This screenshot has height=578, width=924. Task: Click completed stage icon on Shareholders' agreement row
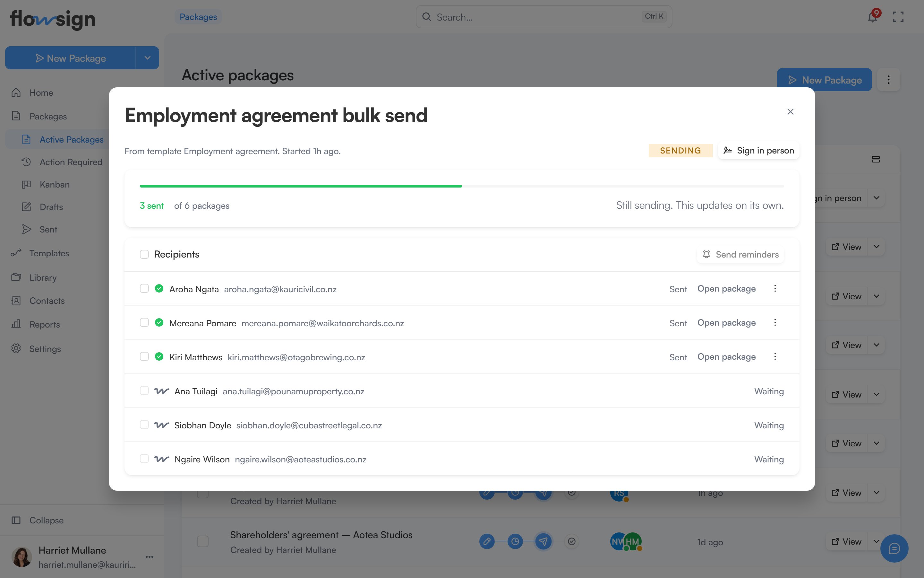click(572, 542)
